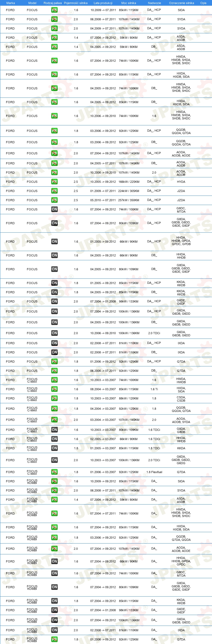Click the diesel ON icon in the 2.0 TDCi 10.2006 -> 09.2010 row
This screenshot has width=212, height=644.
click(54, 333)
